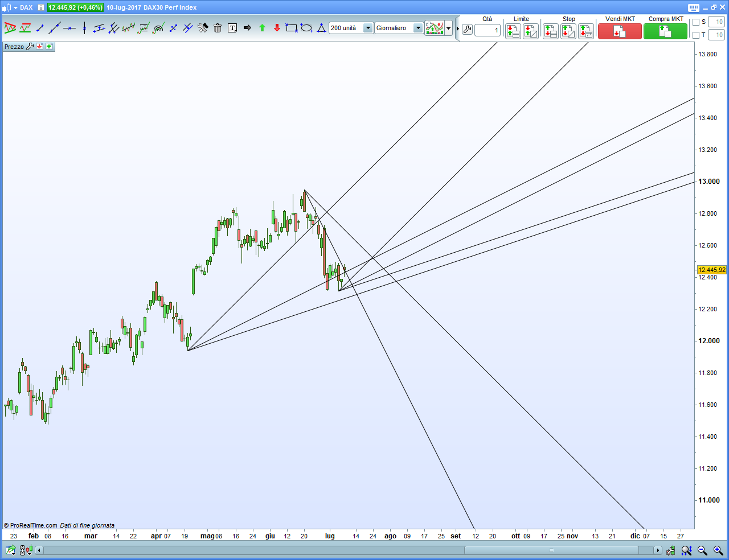The width and height of the screenshot is (729, 560).
Task: Select the rectangle drawing tool
Action: click(292, 28)
